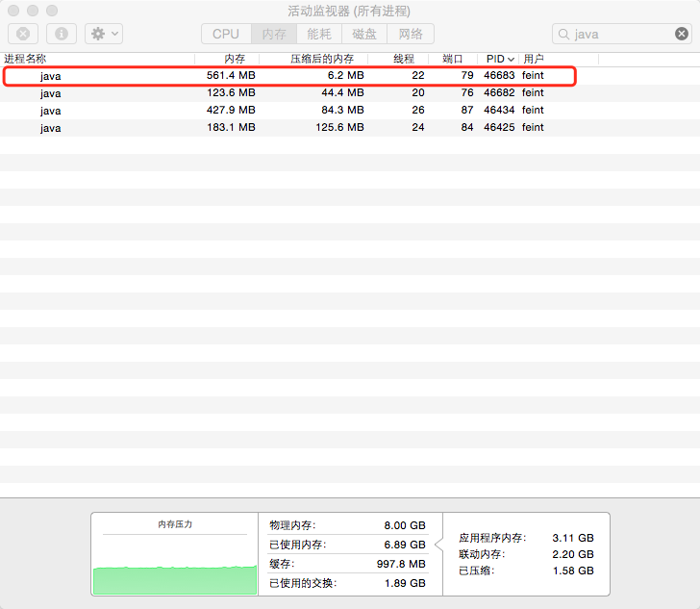Clear the java search text
Viewport: 700px width, 609px height.
click(681, 34)
